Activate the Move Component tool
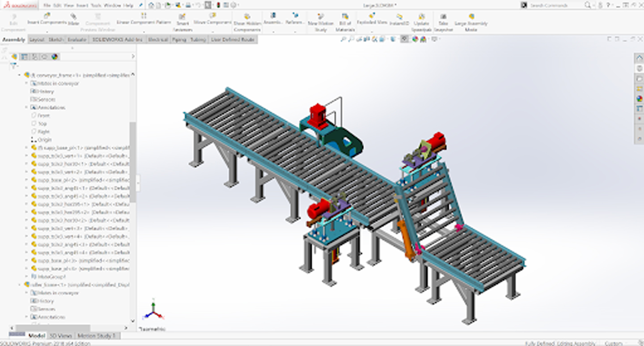This screenshot has height=346, width=644. (212, 19)
